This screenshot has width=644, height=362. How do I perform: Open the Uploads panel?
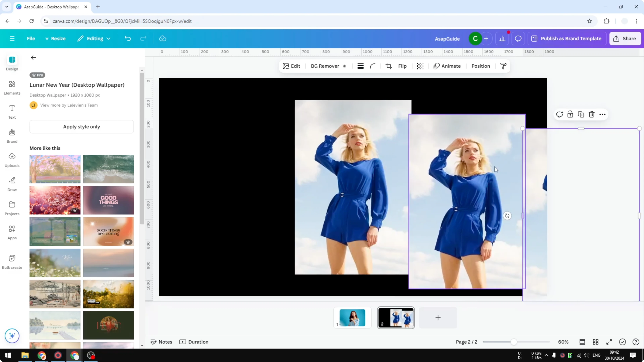[12, 160]
